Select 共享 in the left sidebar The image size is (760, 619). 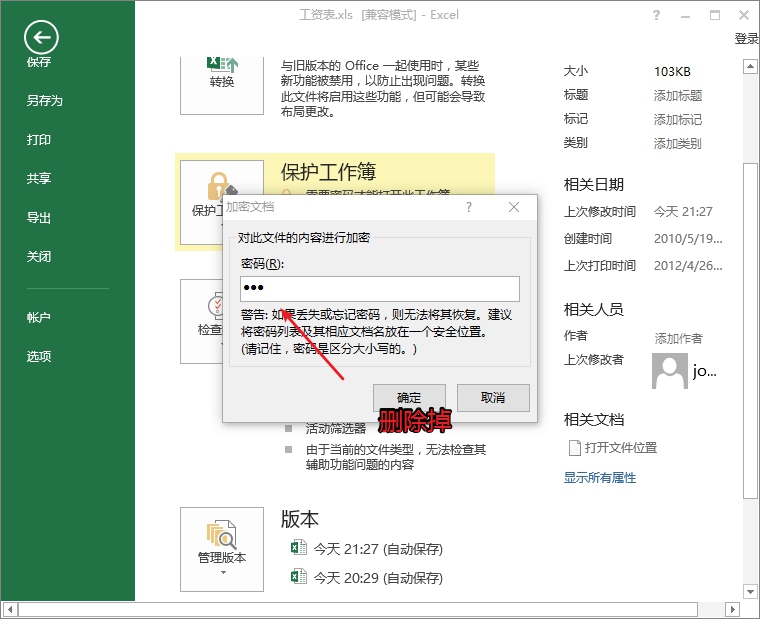coord(39,178)
